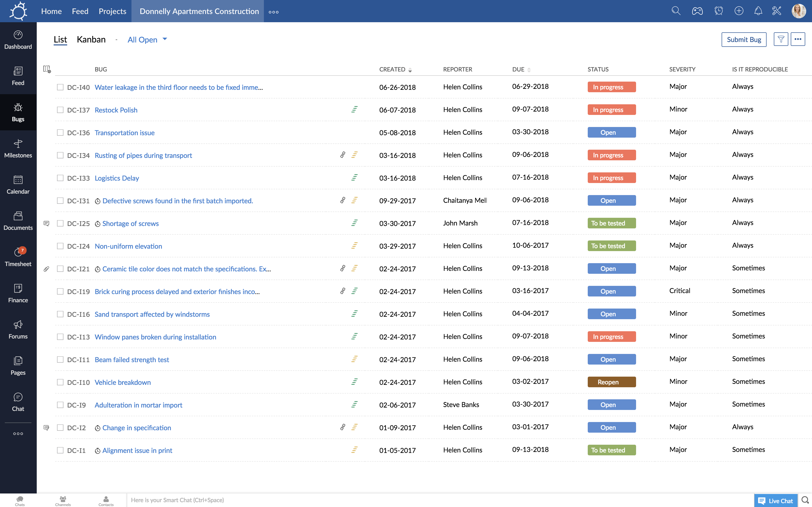Open the Transportation issue bug link
The height and width of the screenshot is (507, 812).
click(x=124, y=133)
